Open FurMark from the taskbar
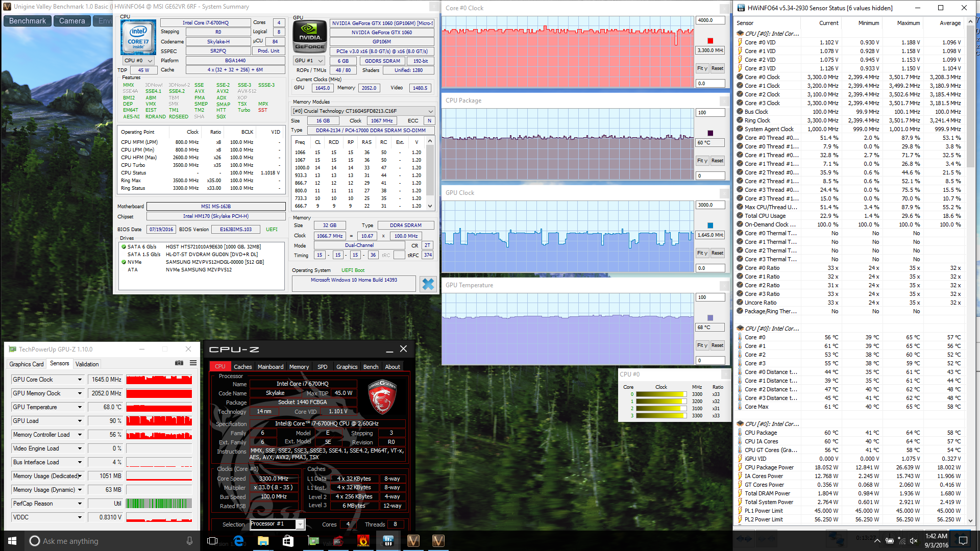980x551 pixels. coord(363,541)
